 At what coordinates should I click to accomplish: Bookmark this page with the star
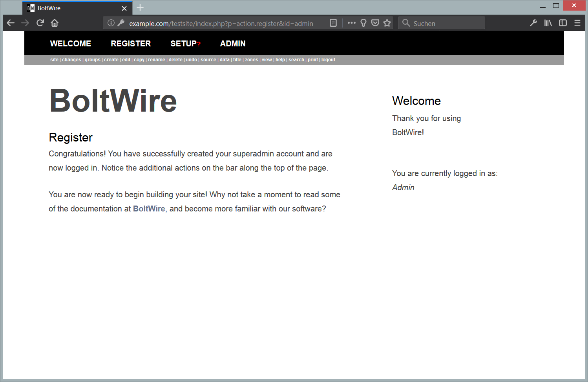pos(387,23)
